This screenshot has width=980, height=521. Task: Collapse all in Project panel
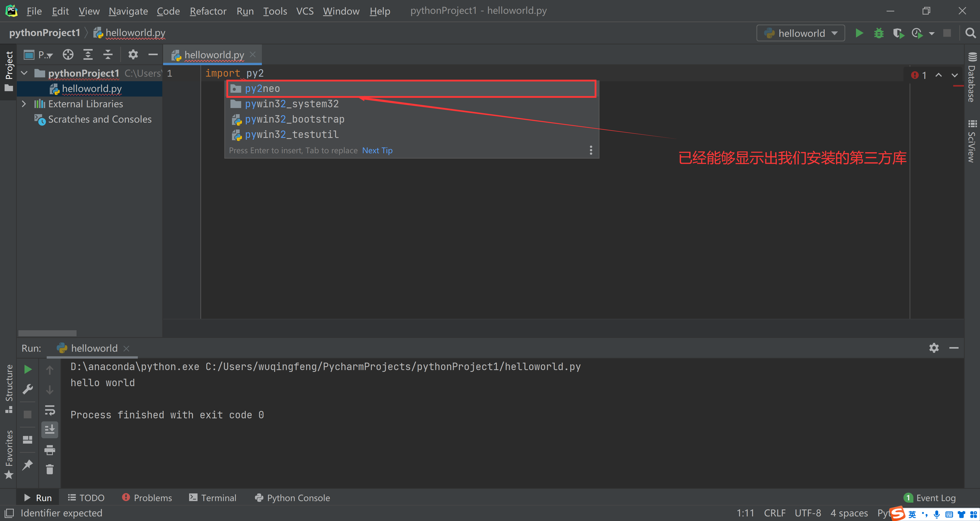(108, 54)
